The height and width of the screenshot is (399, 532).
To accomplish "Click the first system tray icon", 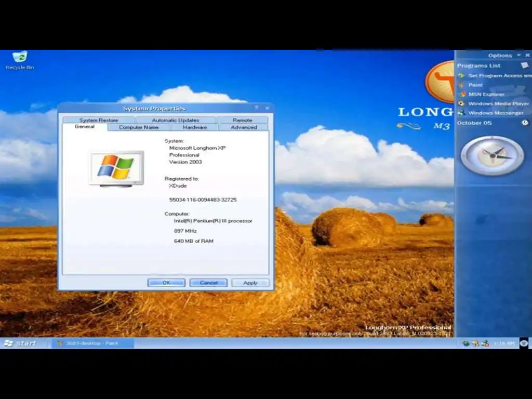I will 466,343.
